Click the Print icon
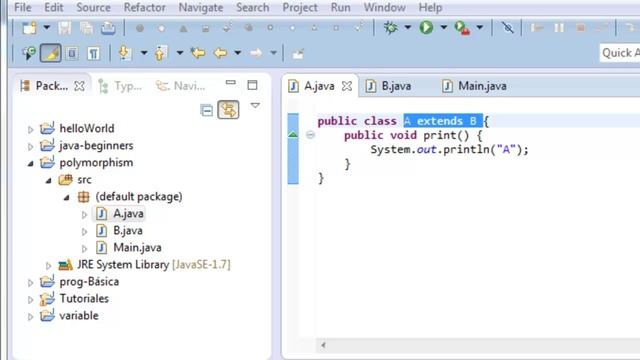 click(108, 28)
